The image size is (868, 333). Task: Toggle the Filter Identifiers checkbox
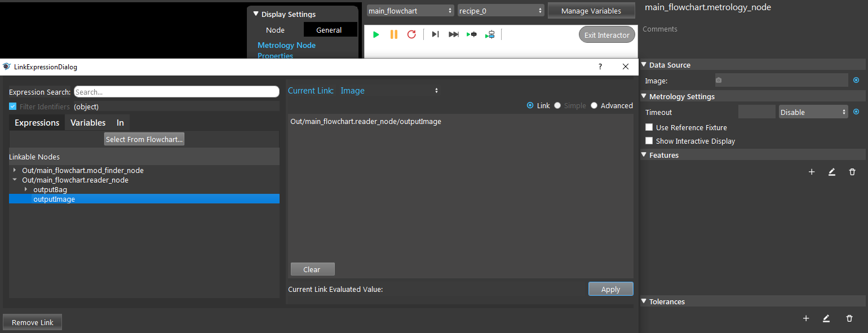point(13,106)
